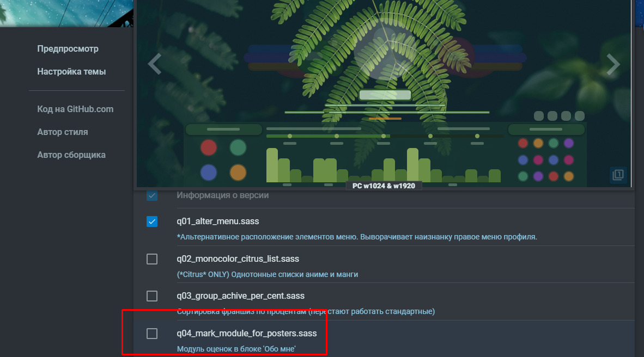
Task: Open the gallery icon on the preview corner
Action: (x=618, y=175)
